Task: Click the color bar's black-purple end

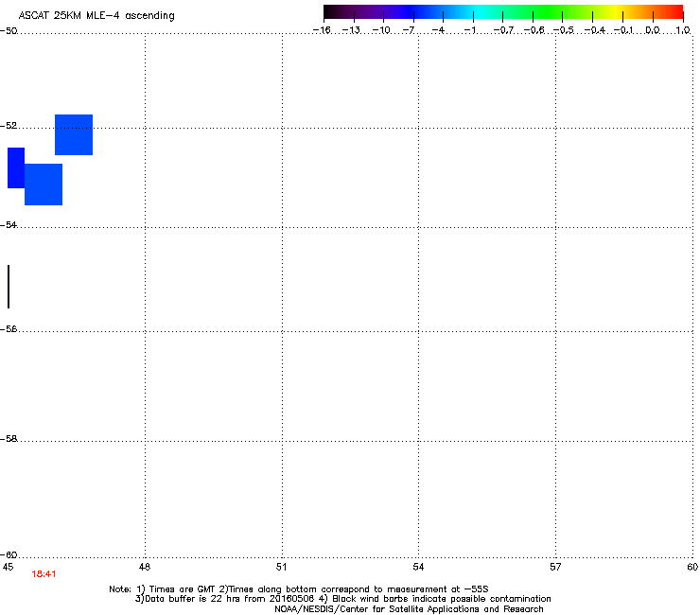Action: [340, 11]
